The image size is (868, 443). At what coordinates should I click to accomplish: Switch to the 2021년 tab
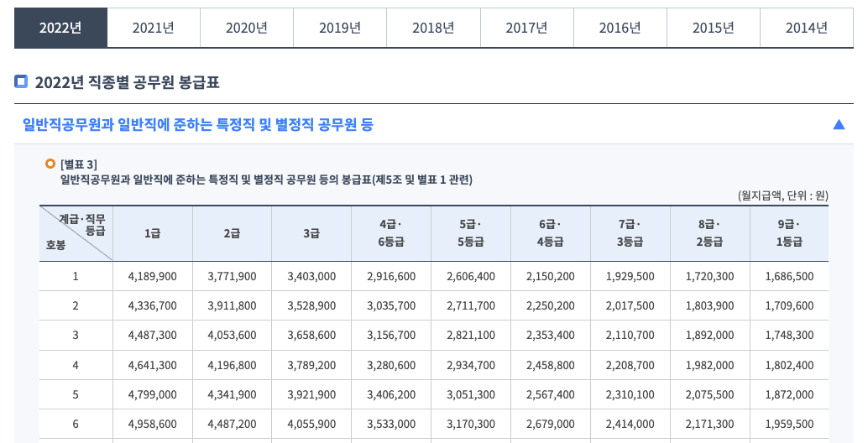154,28
